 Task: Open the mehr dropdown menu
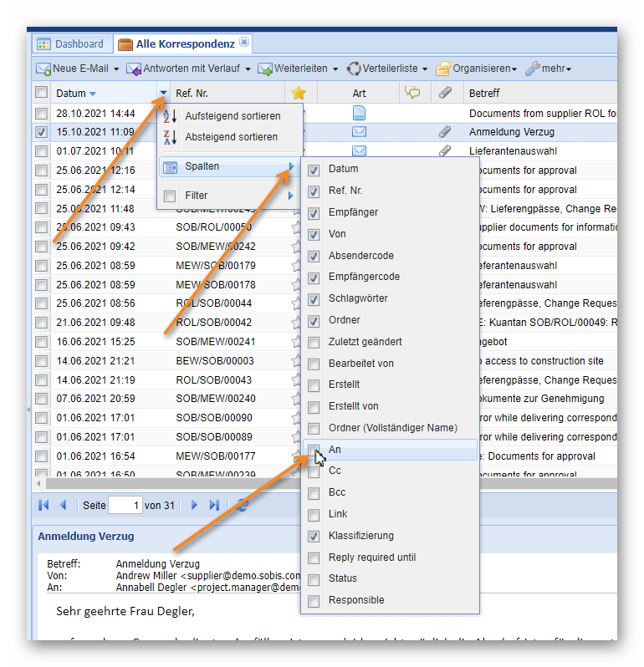pos(549,69)
